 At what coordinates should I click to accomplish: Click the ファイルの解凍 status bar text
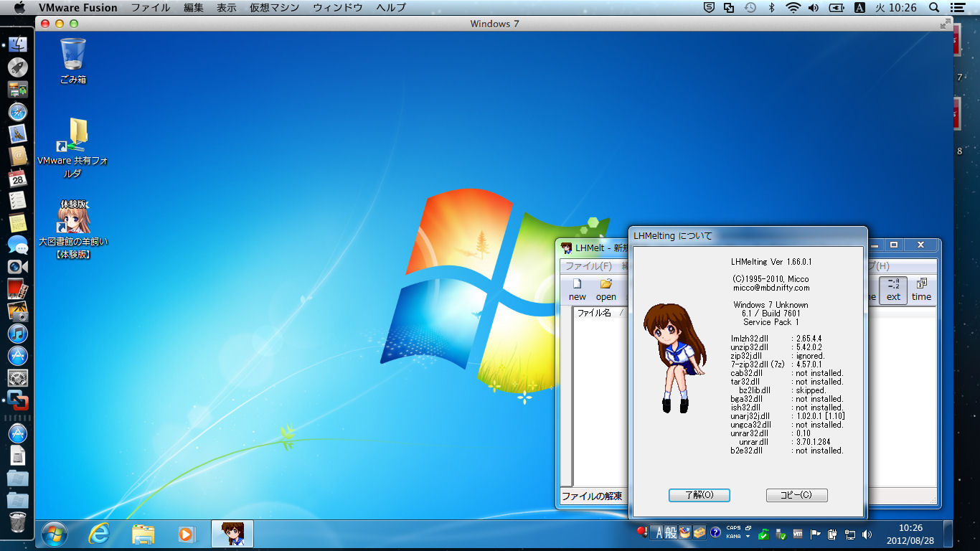click(592, 496)
